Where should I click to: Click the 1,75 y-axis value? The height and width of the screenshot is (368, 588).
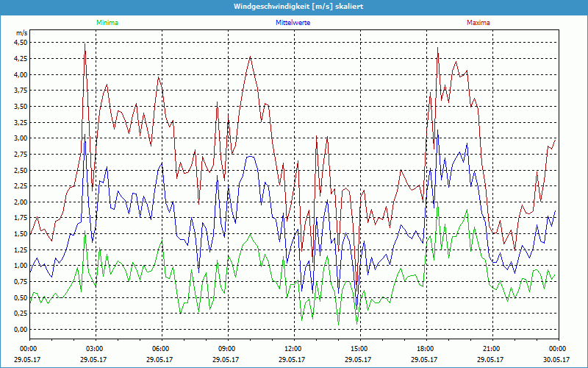[x=21, y=218]
